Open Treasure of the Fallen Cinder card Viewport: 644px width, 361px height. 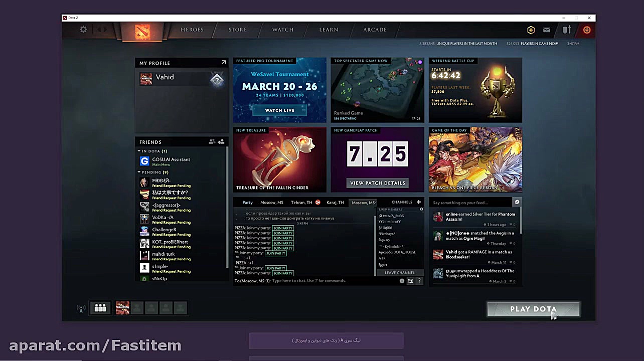(x=280, y=160)
